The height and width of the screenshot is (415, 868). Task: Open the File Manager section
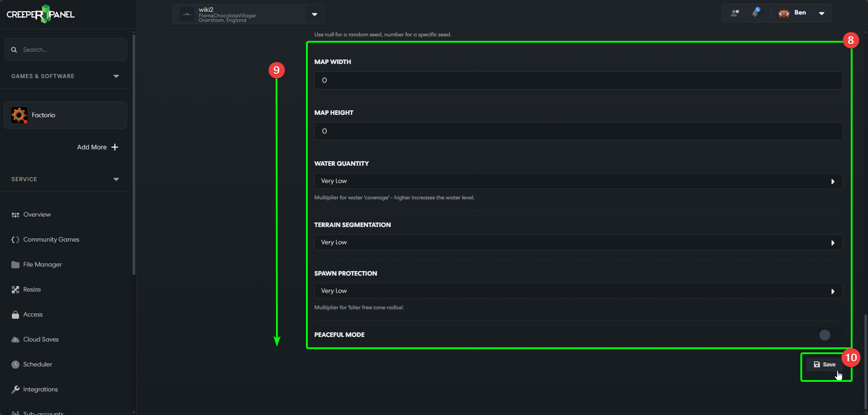point(42,264)
